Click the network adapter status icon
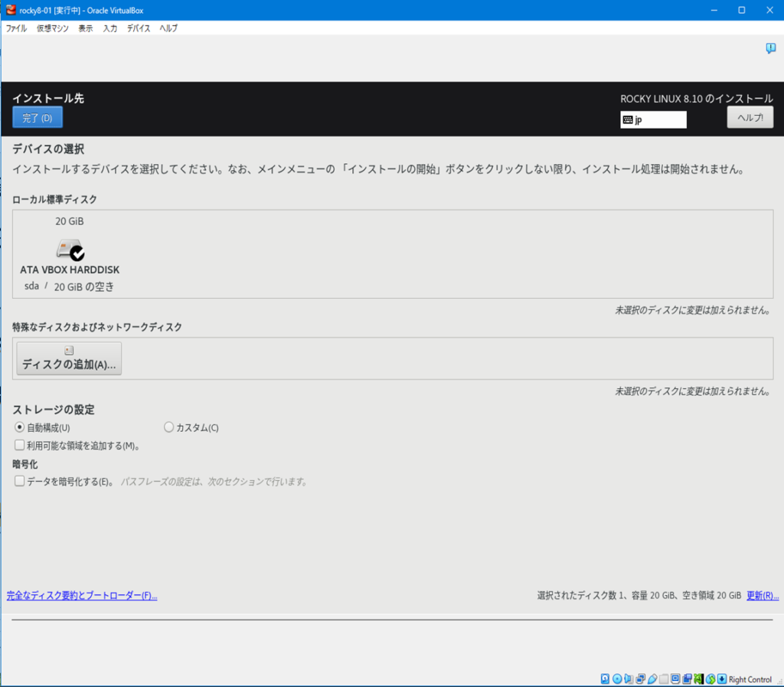 pos(640,679)
